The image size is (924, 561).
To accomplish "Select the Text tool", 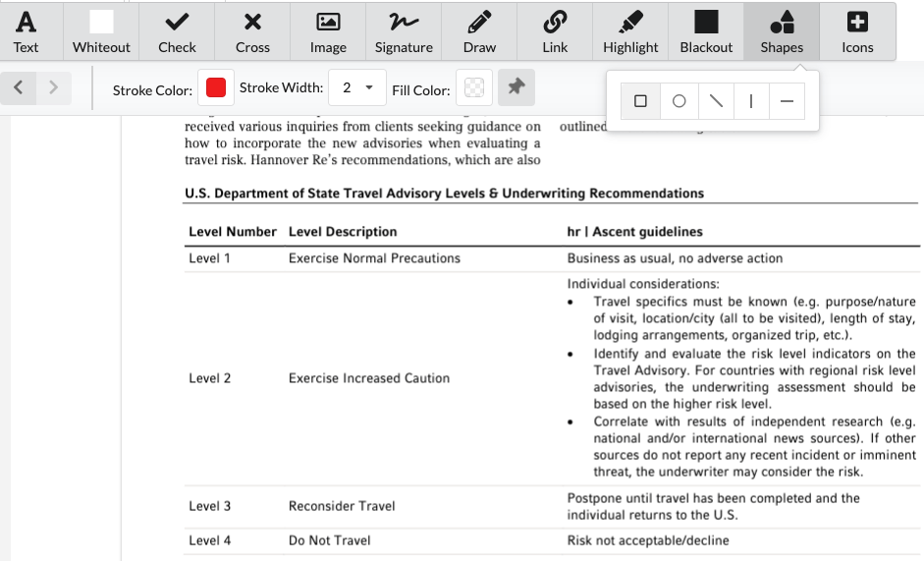I will click(x=27, y=31).
